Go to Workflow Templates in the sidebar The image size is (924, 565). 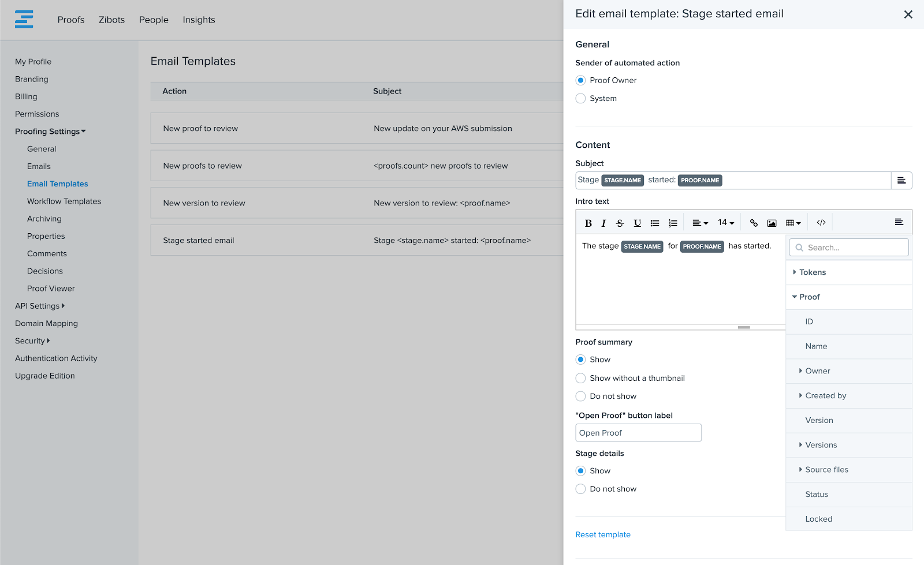pos(64,201)
